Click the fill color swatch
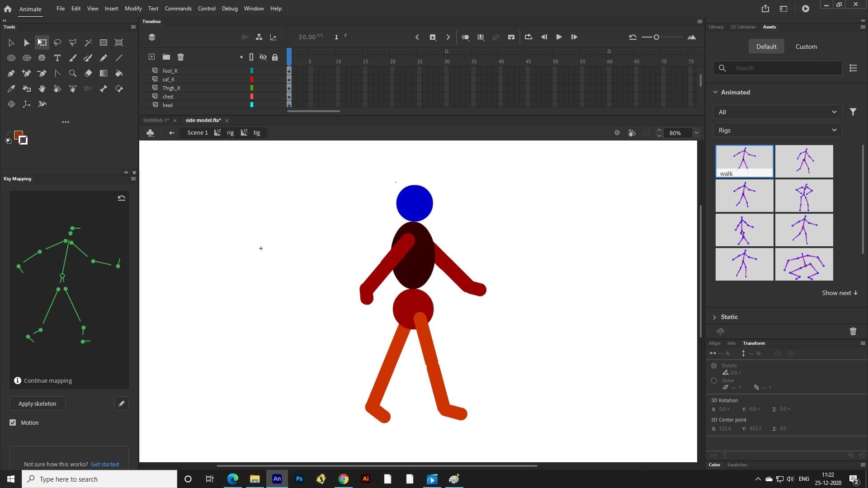This screenshot has width=868, height=488. click(19, 135)
